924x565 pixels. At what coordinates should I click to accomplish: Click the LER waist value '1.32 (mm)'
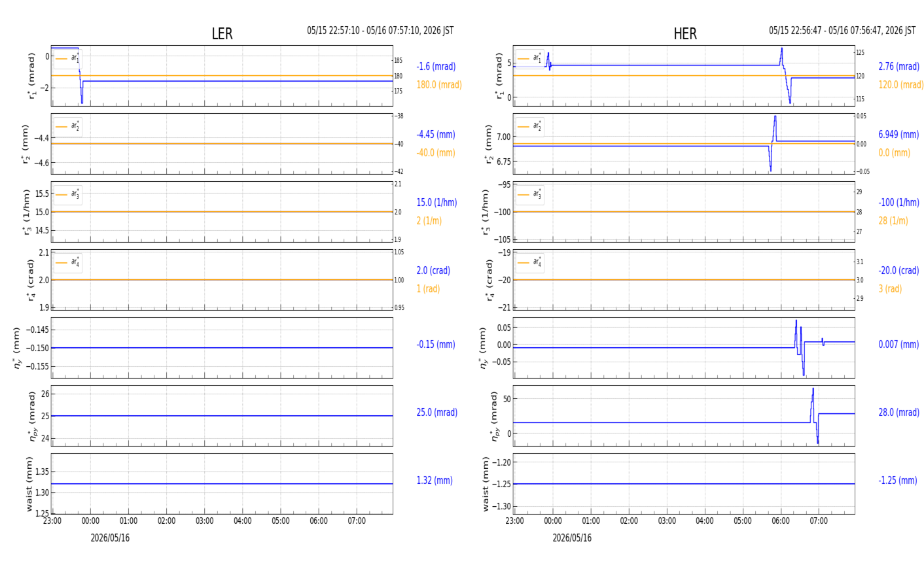(x=435, y=481)
